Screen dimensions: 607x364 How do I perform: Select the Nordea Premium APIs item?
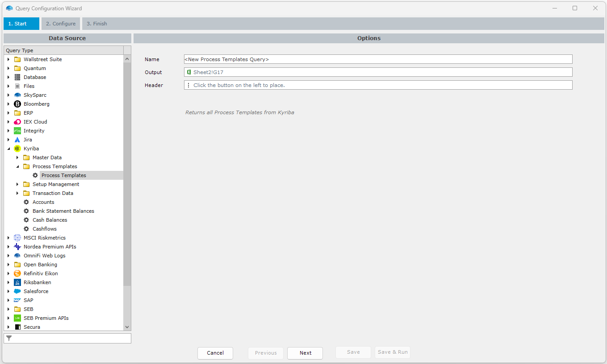point(50,247)
